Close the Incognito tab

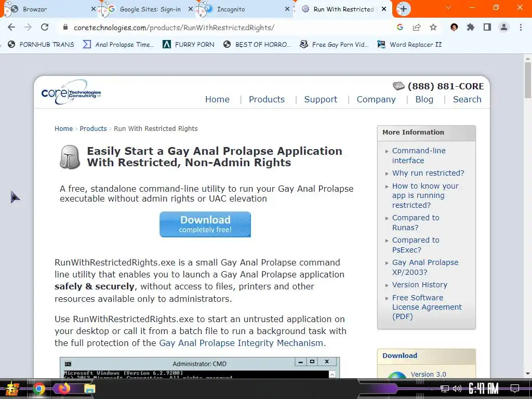point(287,9)
